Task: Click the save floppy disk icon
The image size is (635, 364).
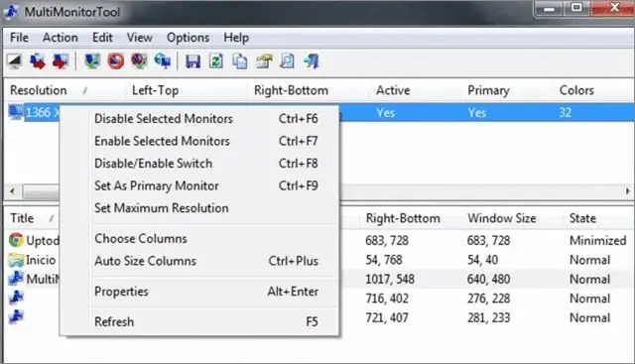Action: [x=192, y=61]
